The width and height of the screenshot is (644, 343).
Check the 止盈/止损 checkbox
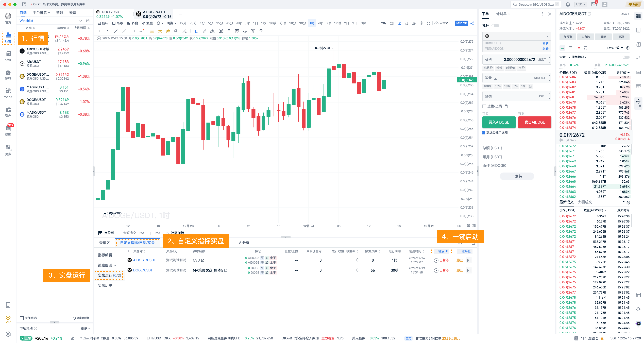tap(484, 106)
